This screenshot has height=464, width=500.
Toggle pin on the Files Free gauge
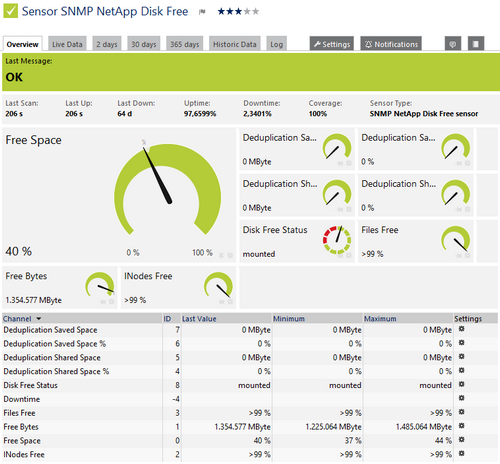(459, 256)
